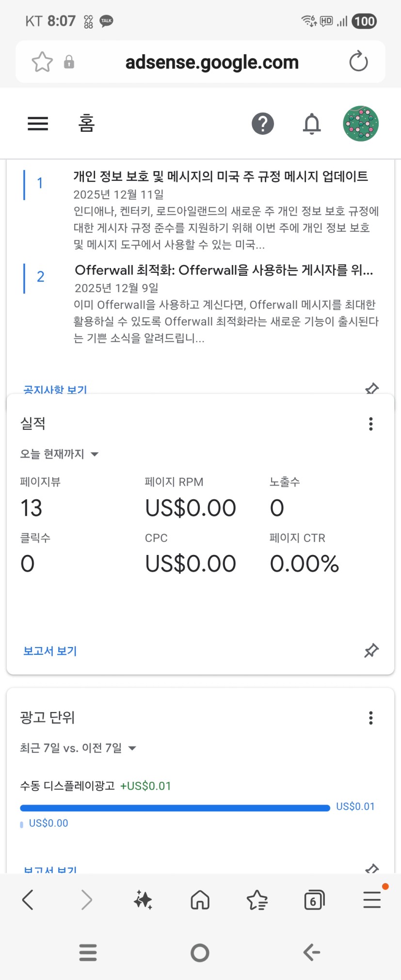Expand the 오늘 현재까지 date range dropdown
Image resolution: width=401 pixels, height=980 pixels.
(59, 454)
